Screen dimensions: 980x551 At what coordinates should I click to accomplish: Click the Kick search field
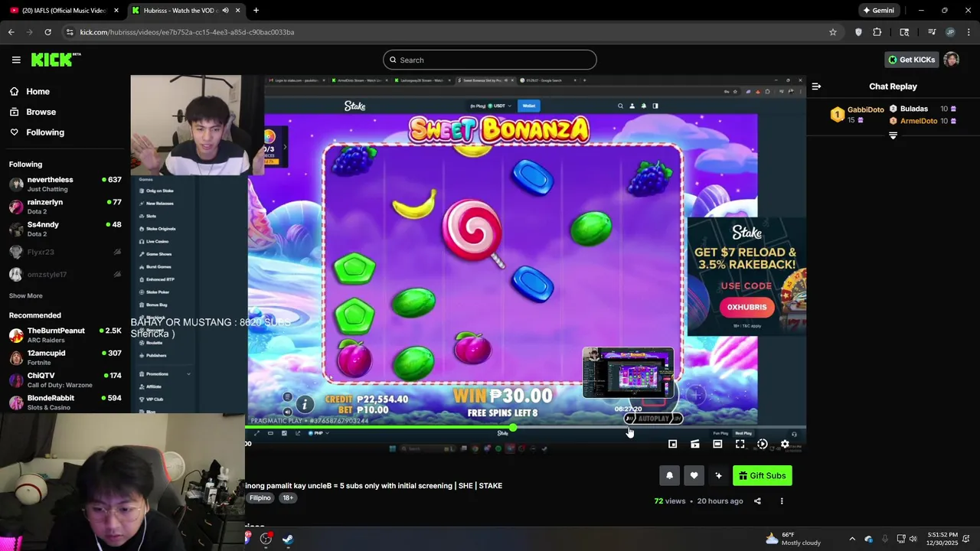490,60
